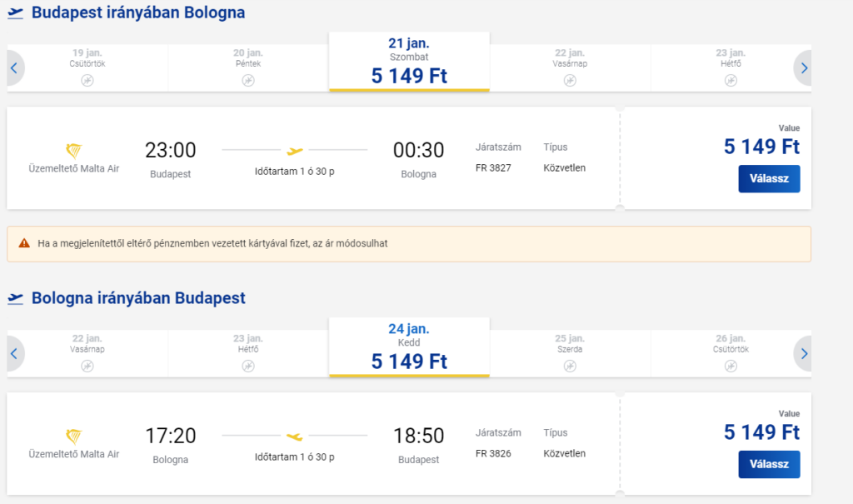Image resolution: width=853 pixels, height=504 pixels.
Task: Select 24 jan. Kedd date tab
Action: tap(409, 347)
